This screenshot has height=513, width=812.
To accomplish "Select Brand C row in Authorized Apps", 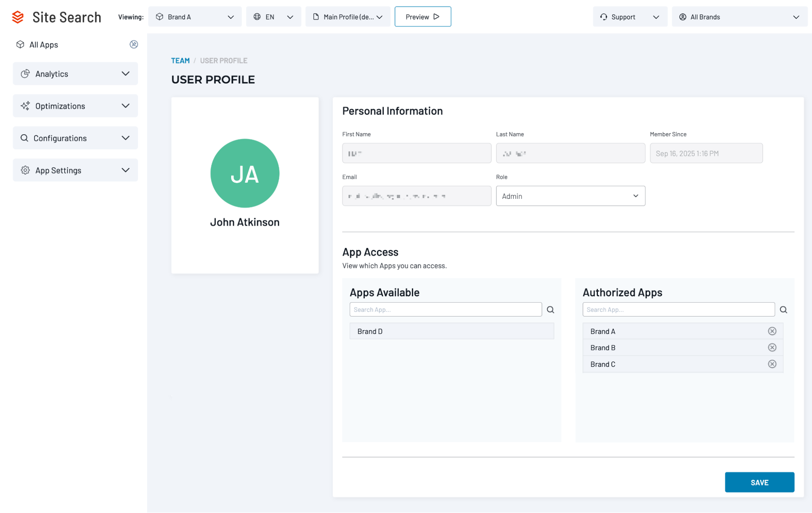I will (683, 364).
